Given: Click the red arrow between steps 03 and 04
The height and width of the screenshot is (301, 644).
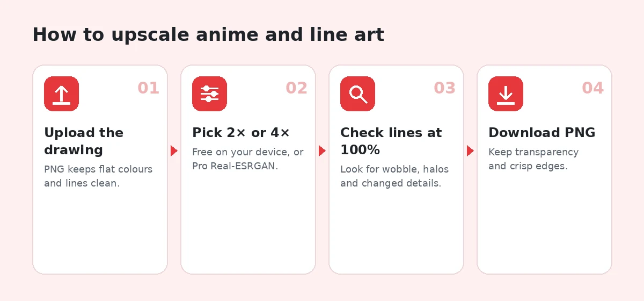Looking at the screenshot, I should point(470,151).
